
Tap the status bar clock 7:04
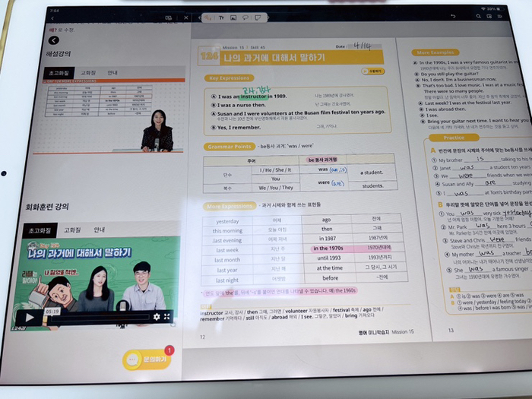pyautogui.click(x=54, y=11)
